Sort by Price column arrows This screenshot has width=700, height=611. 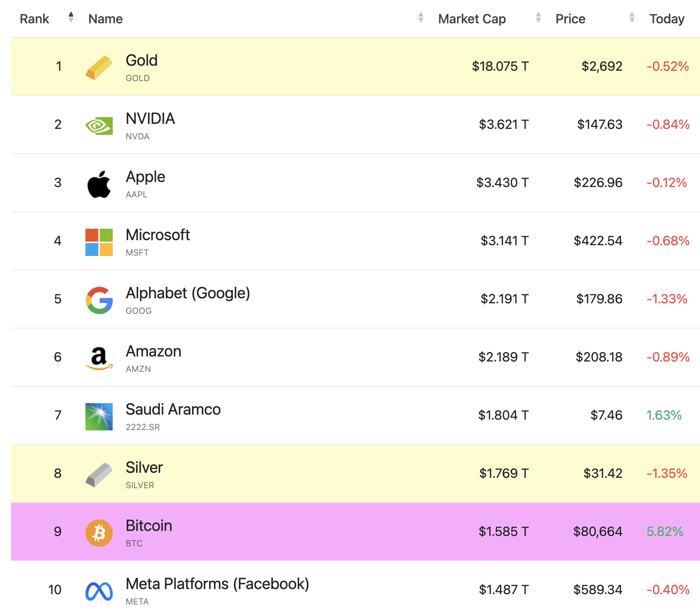(538, 17)
